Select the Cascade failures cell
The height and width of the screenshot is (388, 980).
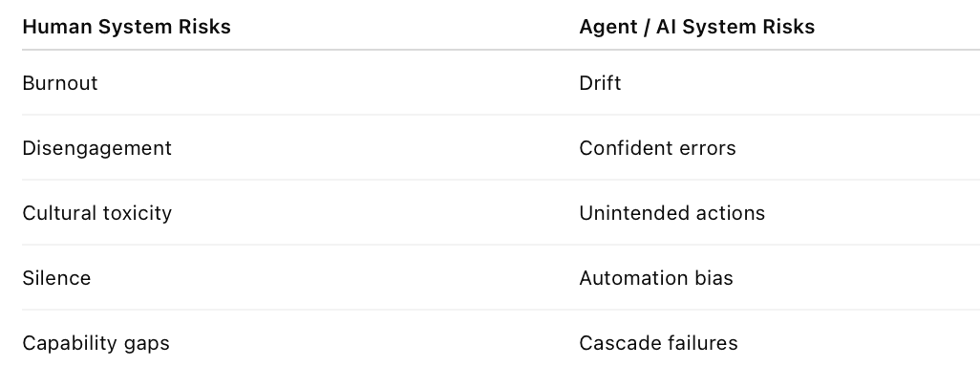click(x=658, y=343)
